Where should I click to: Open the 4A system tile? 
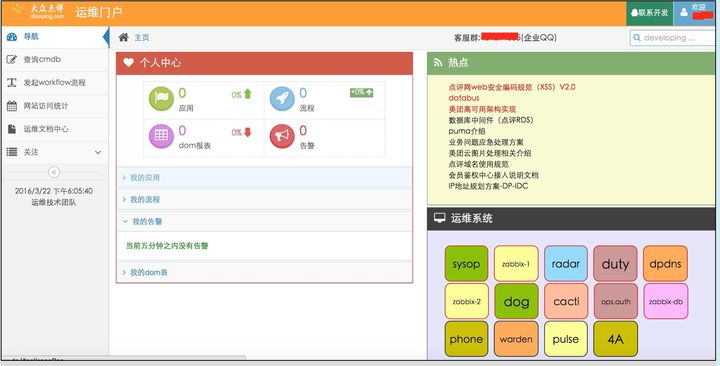pyautogui.click(x=615, y=339)
